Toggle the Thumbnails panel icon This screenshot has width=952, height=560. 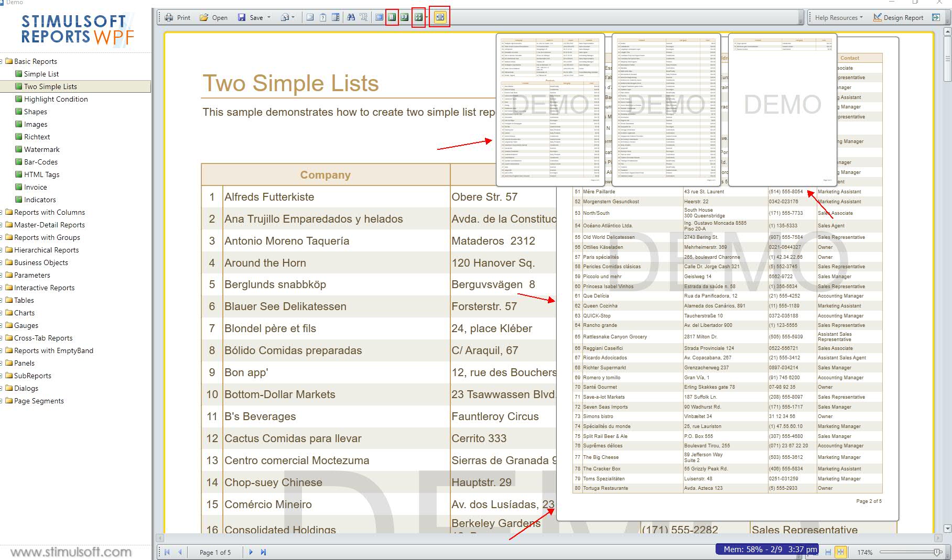pos(336,17)
